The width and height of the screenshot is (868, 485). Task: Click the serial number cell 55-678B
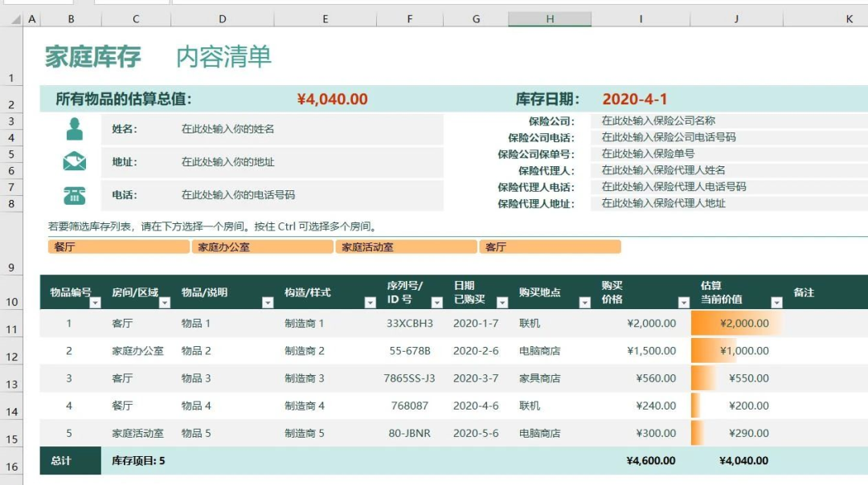pyautogui.click(x=410, y=351)
